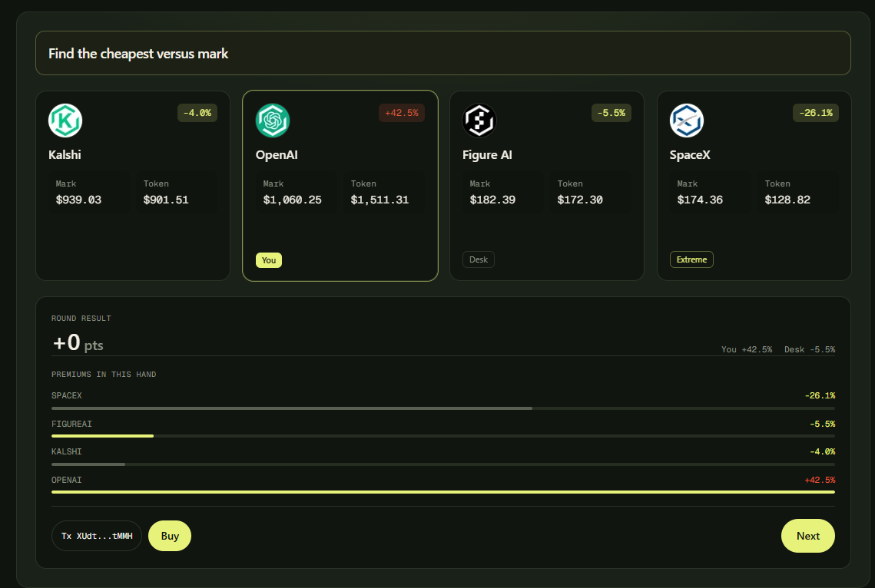875x588 pixels.
Task: Click the SpaceX logo icon
Action: tap(686, 121)
